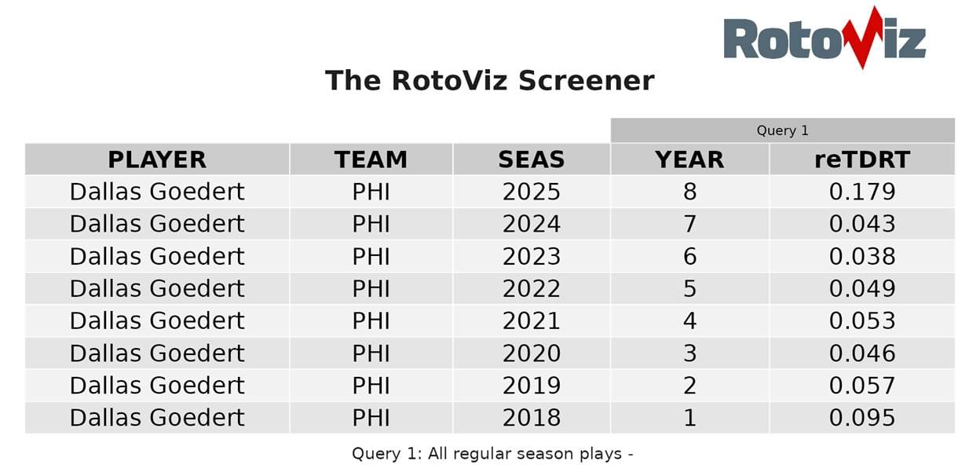Select Dallas Goedert in the 2022 row
This screenshot has height=476, width=980.
[x=157, y=289]
